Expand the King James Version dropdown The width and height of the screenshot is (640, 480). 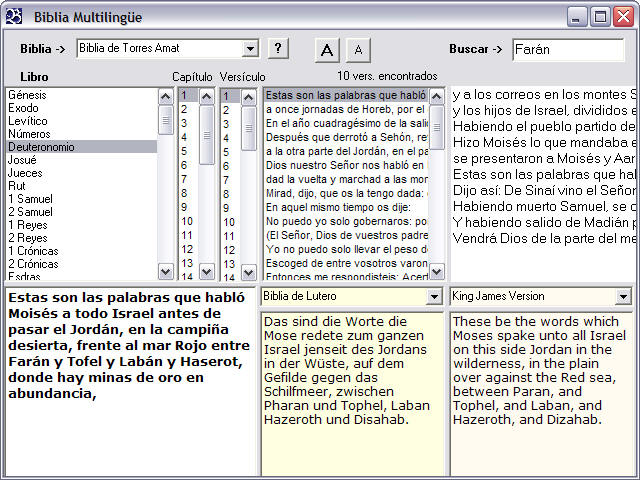tap(623, 297)
